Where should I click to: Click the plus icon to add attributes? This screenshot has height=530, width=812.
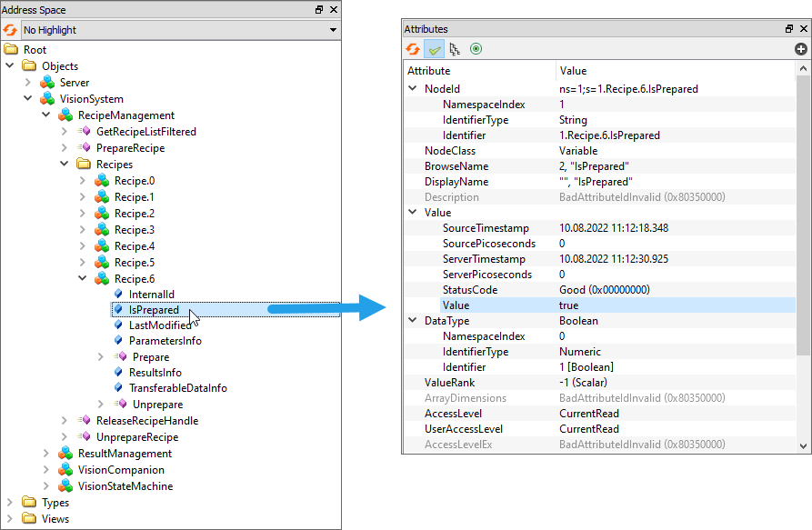pos(800,49)
